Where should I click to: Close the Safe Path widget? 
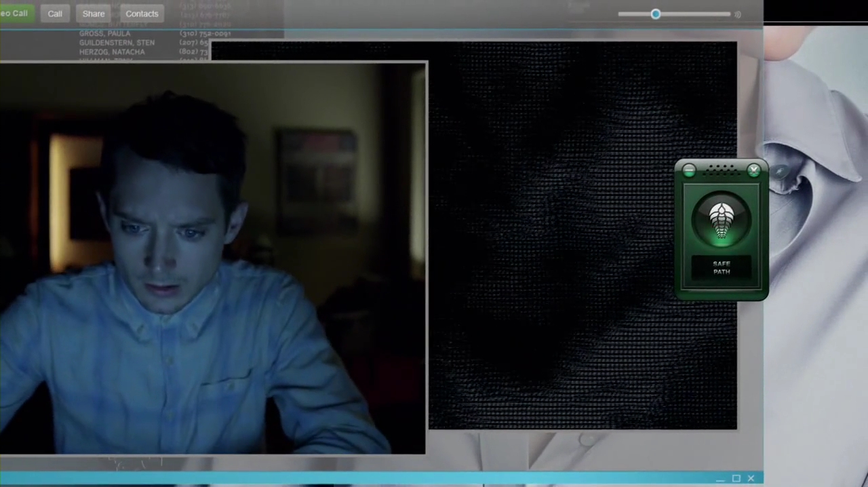(x=753, y=171)
